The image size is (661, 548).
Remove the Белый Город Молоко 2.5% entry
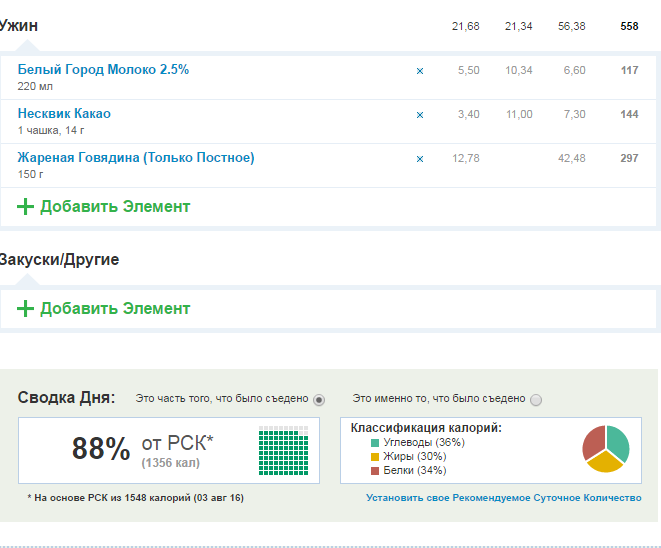420,71
